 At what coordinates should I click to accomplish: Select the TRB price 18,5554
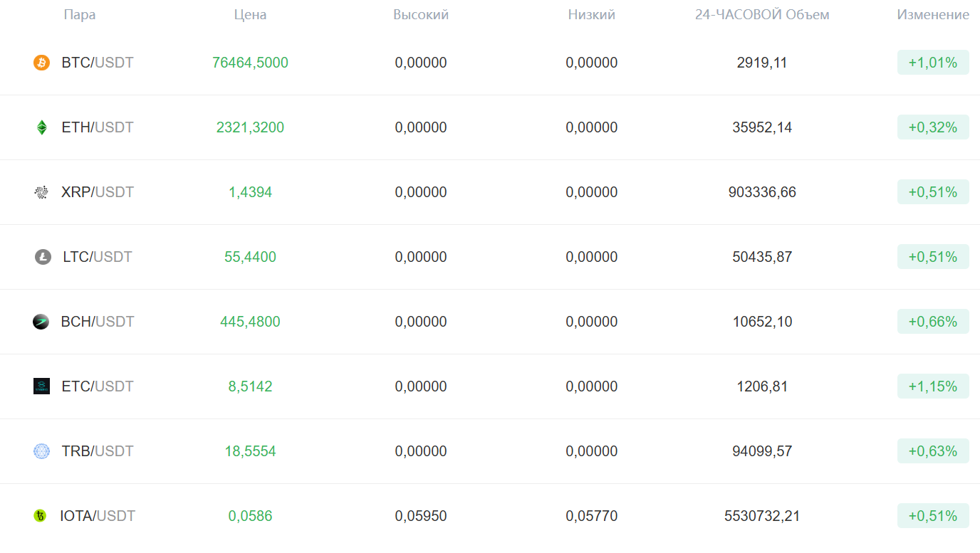tap(250, 451)
